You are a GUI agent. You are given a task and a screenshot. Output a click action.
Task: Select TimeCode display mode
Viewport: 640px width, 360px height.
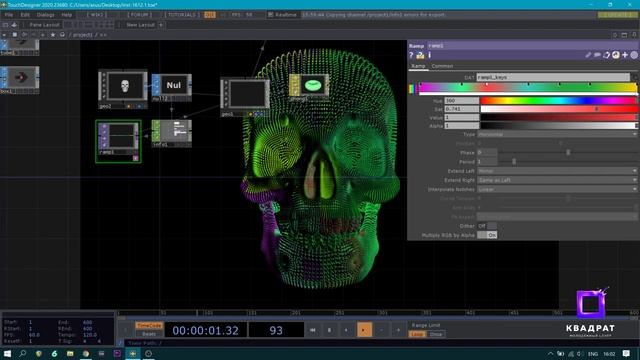click(x=149, y=326)
